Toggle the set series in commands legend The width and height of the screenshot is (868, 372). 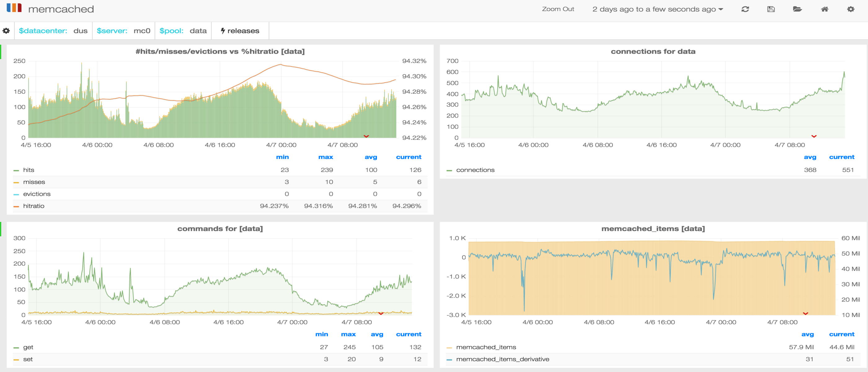pyautogui.click(x=28, y=359)
